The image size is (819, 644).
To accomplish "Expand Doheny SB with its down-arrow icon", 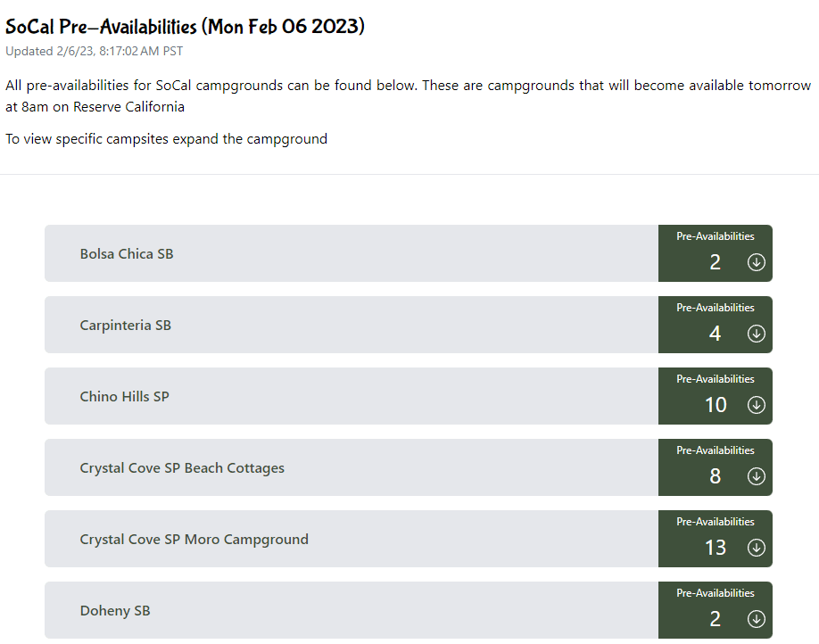I will click(x=756, y=619).
